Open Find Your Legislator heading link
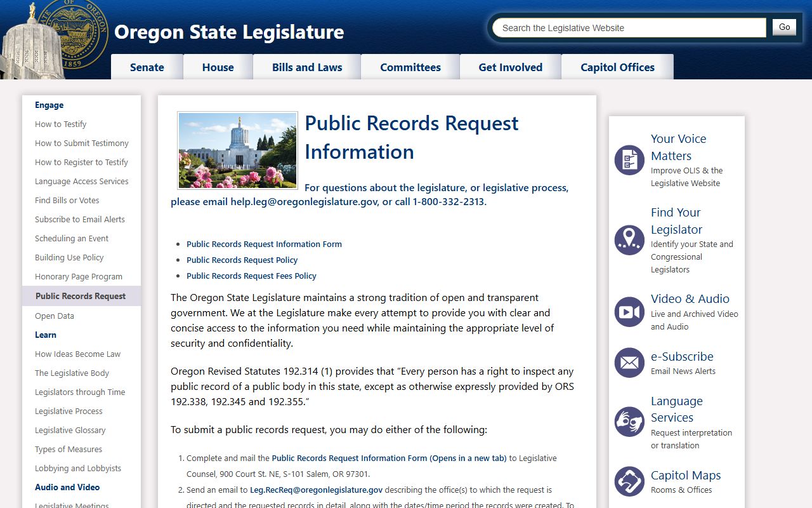Viewport: 812px width, 508px height. pos(676,221)
